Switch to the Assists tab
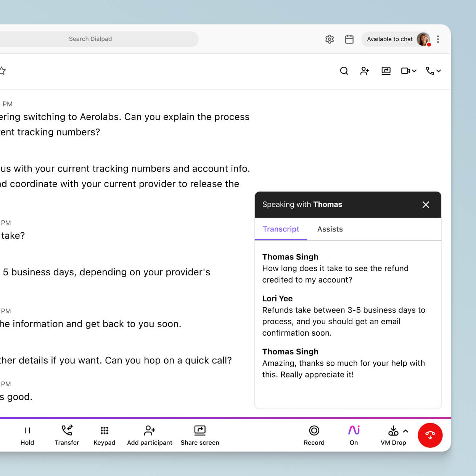The height and width of the screenshot is (476, 476). coord(330,229)
